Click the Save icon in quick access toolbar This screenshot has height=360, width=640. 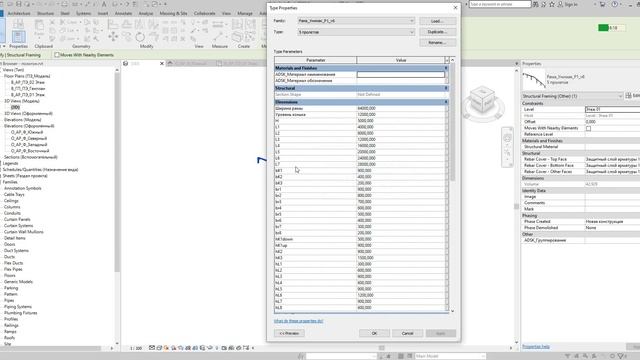coord(18,4)
